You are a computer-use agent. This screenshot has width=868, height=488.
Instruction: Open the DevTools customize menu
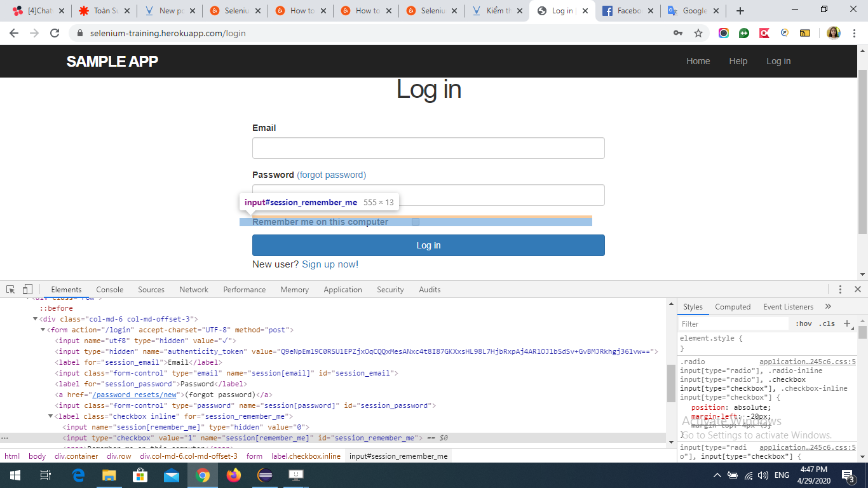pos(840,289)
